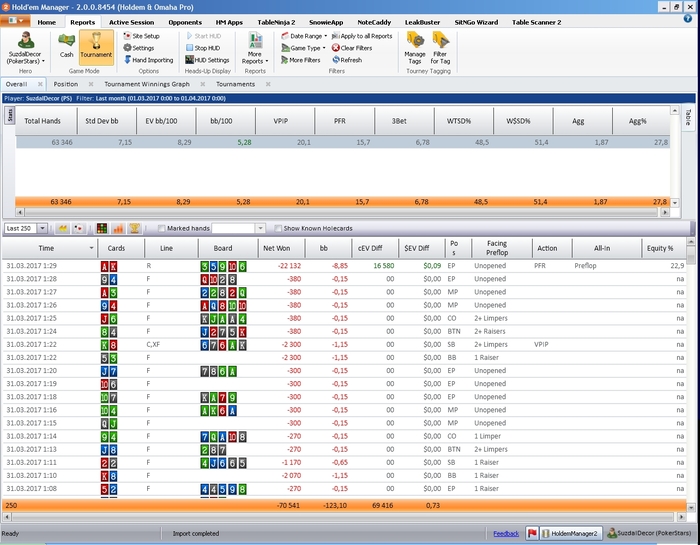Select the 31.03.2017 1:11 hand row
700x545 pixels.
click(x=344, y=462)
